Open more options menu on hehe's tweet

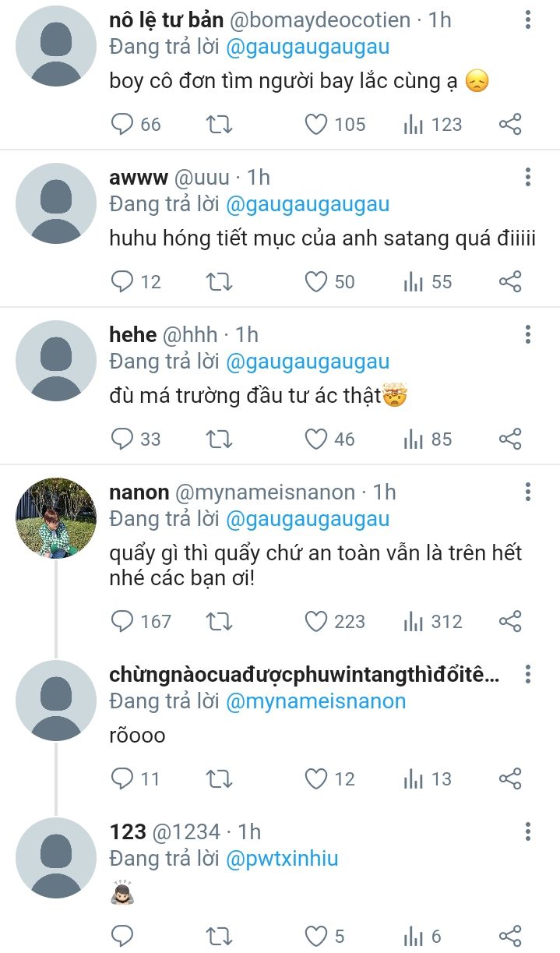(x=528, y=335)
